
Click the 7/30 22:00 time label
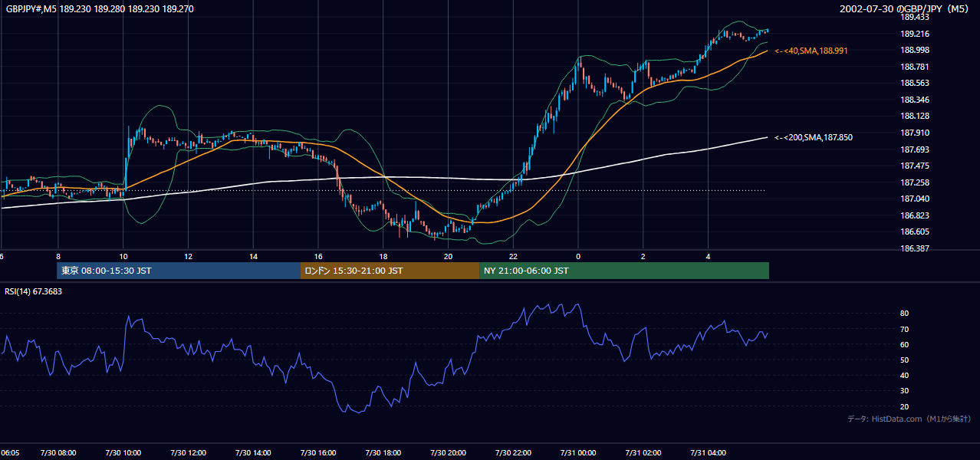tap(514, 453)
